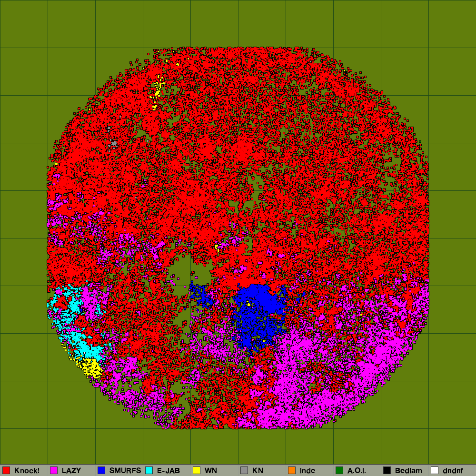Click the yellow WN cluster below cyan area
The width and height of the screenshot is (476, 476).
click(90, 368)
